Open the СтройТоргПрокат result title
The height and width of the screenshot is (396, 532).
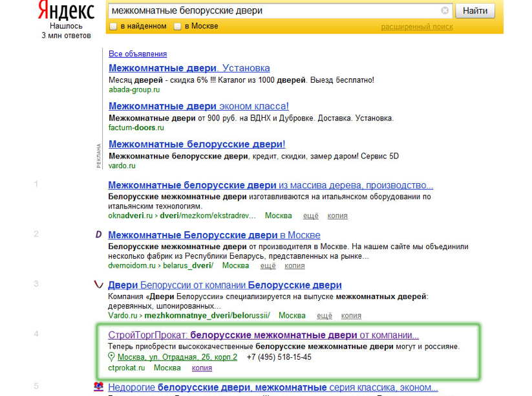pyautogui.click(x=263, y=335)
